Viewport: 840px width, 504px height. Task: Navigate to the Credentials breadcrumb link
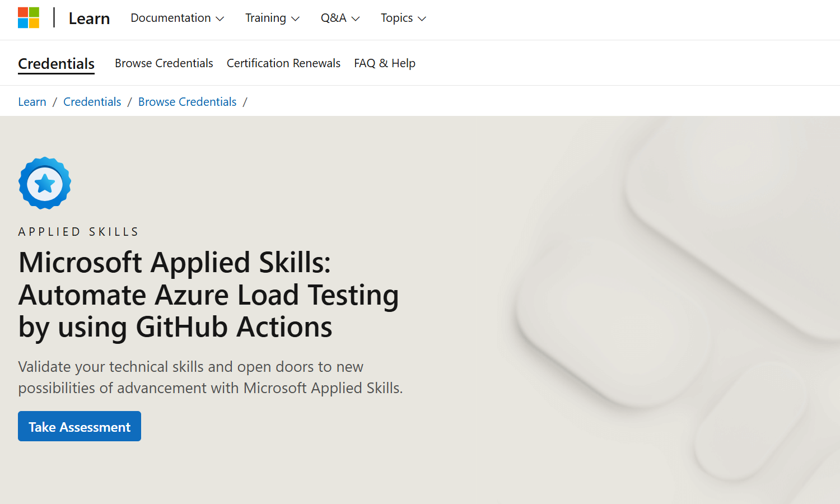92,102
